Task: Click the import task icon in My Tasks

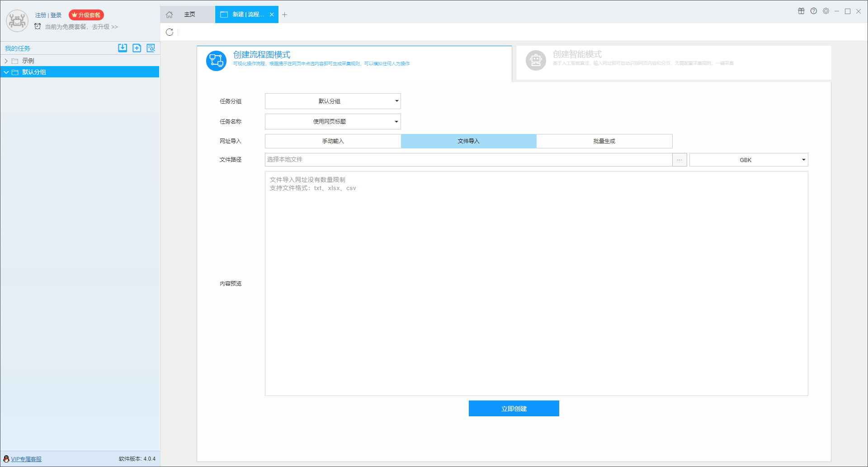Action: click(123, 48)
